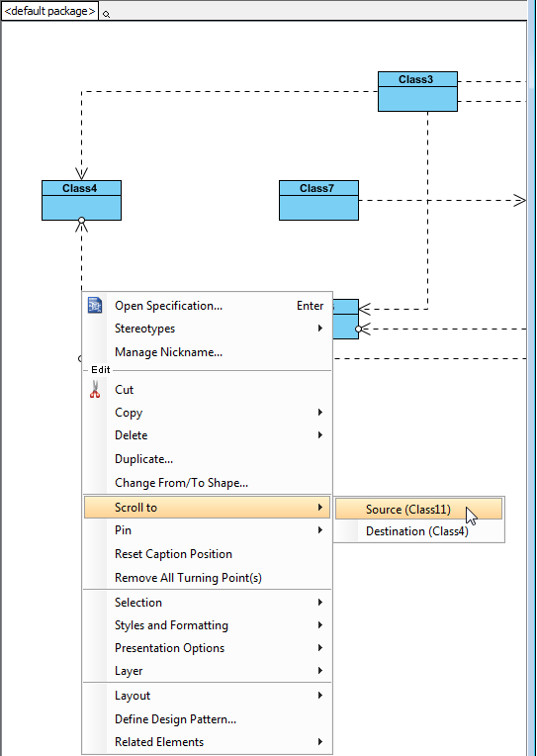Click the default package breadcrumb label

[49, 11]
